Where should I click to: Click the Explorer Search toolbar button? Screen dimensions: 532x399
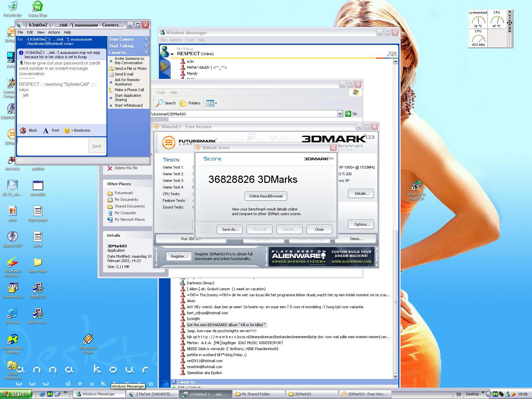pos(166,103)
